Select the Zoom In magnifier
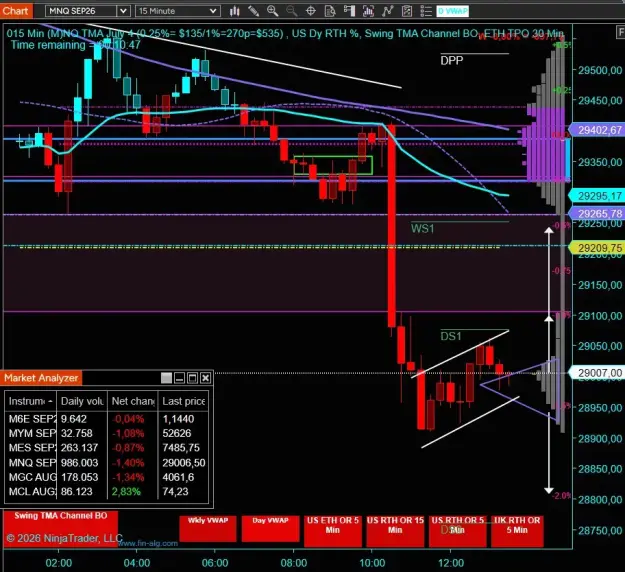 (273, 11)
